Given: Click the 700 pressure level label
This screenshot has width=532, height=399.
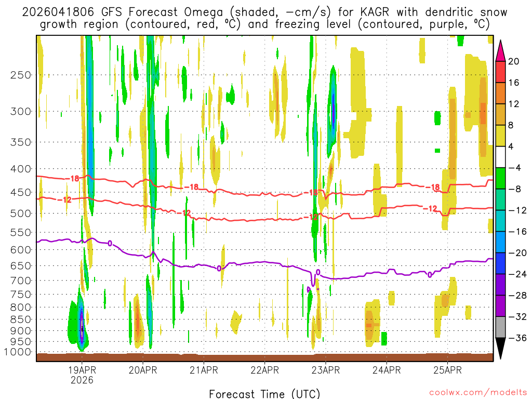Looking at the screenshot, I should point(21,281).
